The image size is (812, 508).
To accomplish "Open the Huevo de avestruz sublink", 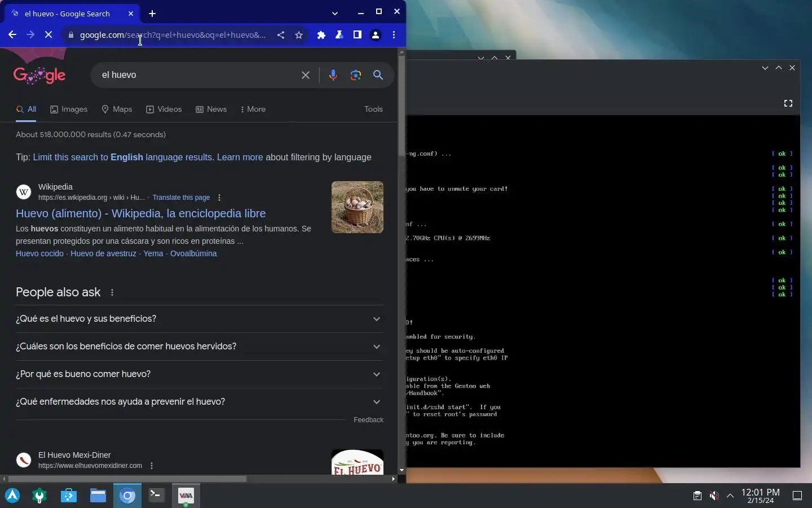I will tap(103, 253).
